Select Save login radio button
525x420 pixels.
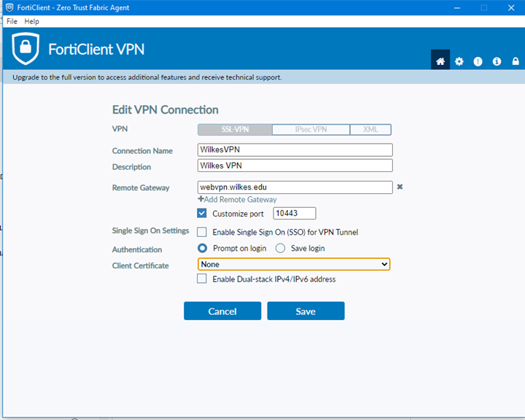pyautogui.click(x=280, y=248)
